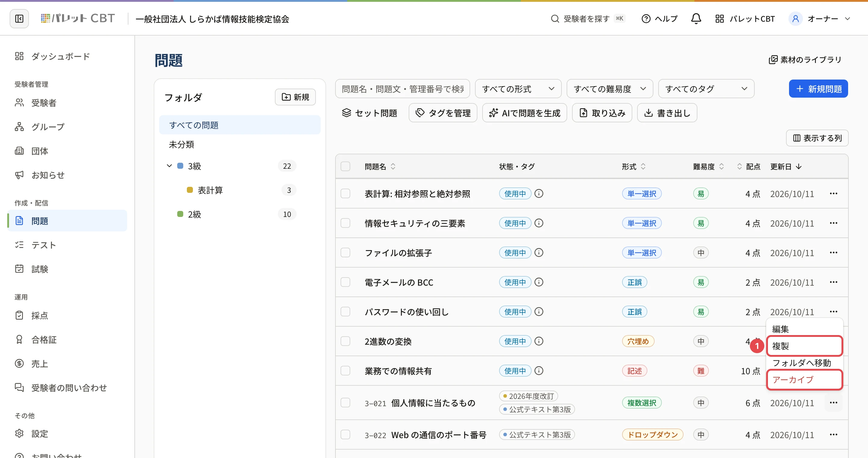Choose 編集 in context menu
The width and height of the screenshot is (868, 458).
pyautogui.click(x=804, y=329)
